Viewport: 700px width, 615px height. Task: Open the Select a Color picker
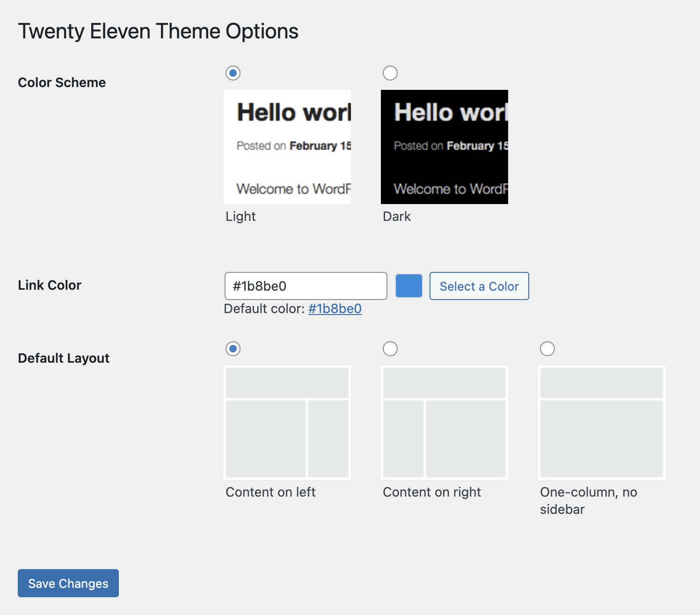click(479, 286)
